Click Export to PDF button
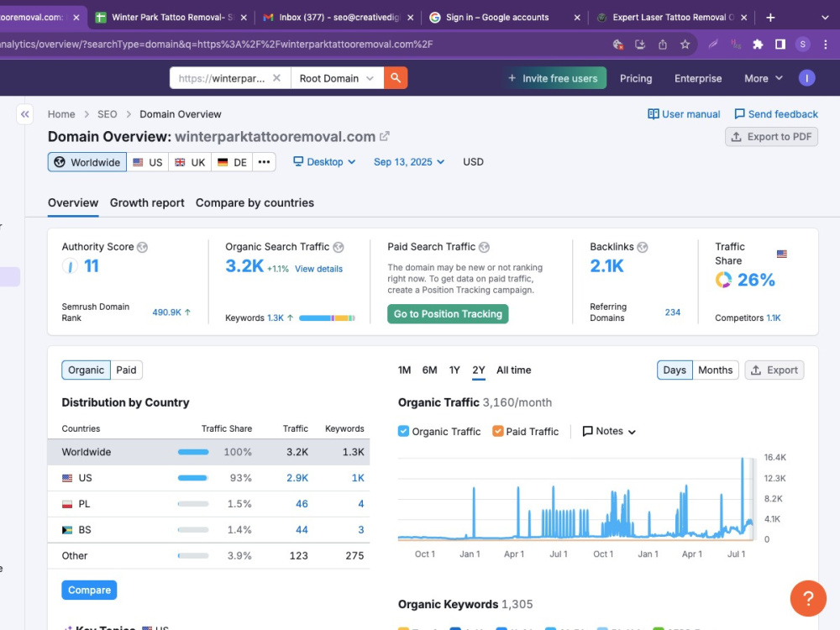Image resolution: width=840 pixels, height=630 pixels. [771, 137]
